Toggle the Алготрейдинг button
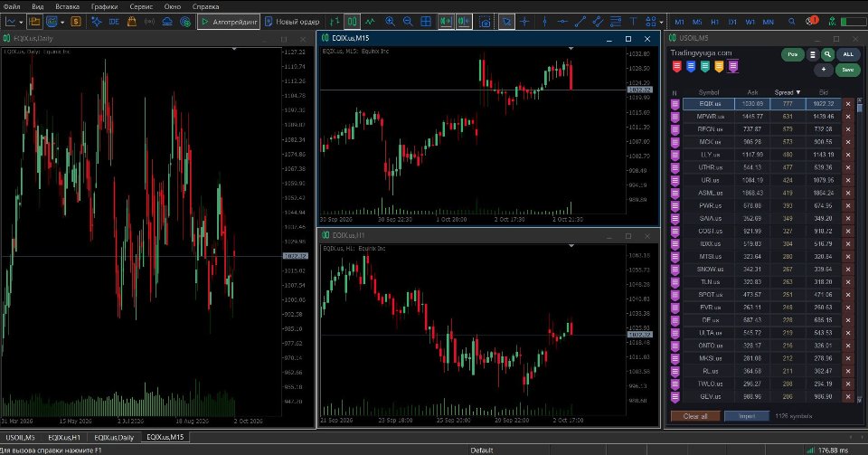The width and height of the screenshot is (868, 455). click(x=229, y=22)
